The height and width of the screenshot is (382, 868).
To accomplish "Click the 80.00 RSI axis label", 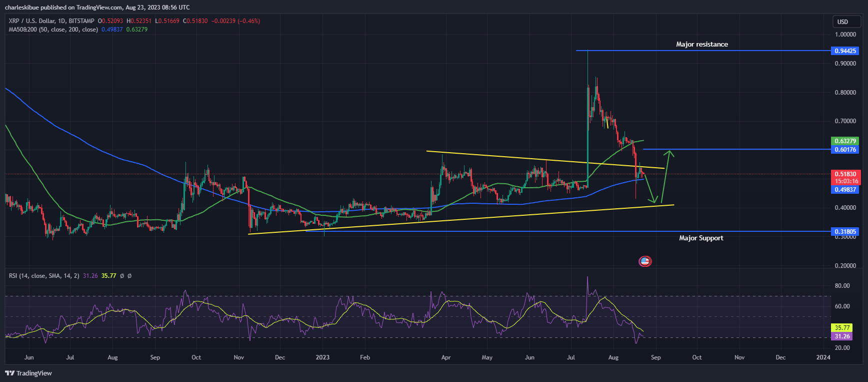I will click(842, 286).
